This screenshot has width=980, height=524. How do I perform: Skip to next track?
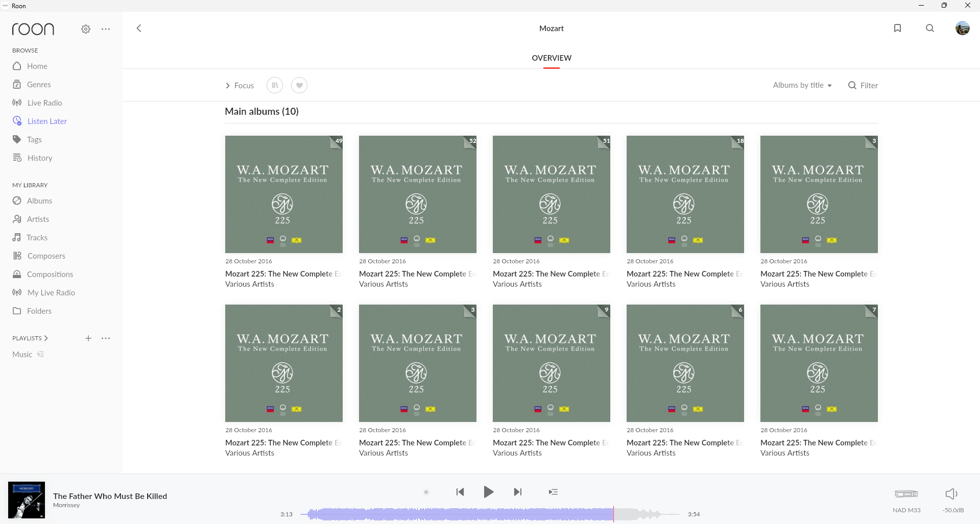pos(517,492)
